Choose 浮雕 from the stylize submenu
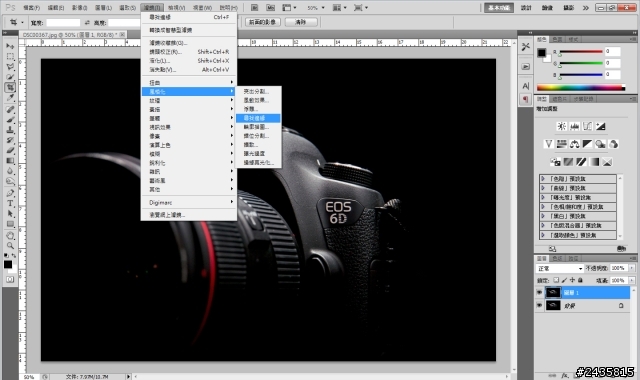The width and height of the screenshot is (640, 380). coord(258,109)
